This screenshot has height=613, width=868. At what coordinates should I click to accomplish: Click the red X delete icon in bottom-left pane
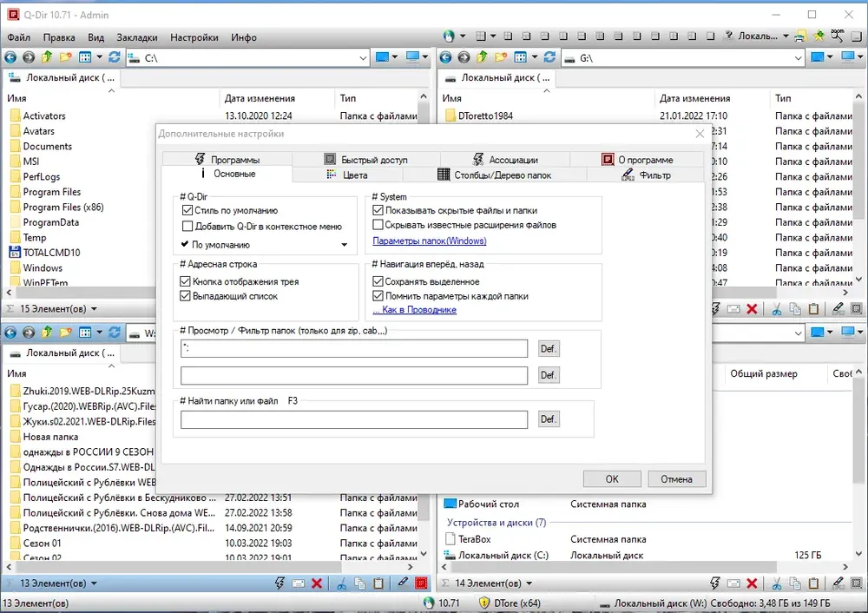317,583
